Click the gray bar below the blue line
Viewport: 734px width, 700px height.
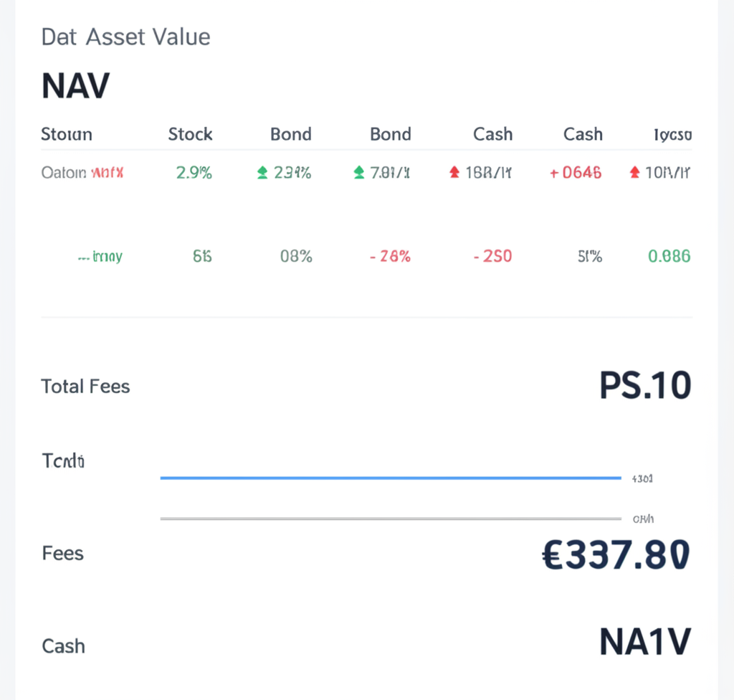391,518
